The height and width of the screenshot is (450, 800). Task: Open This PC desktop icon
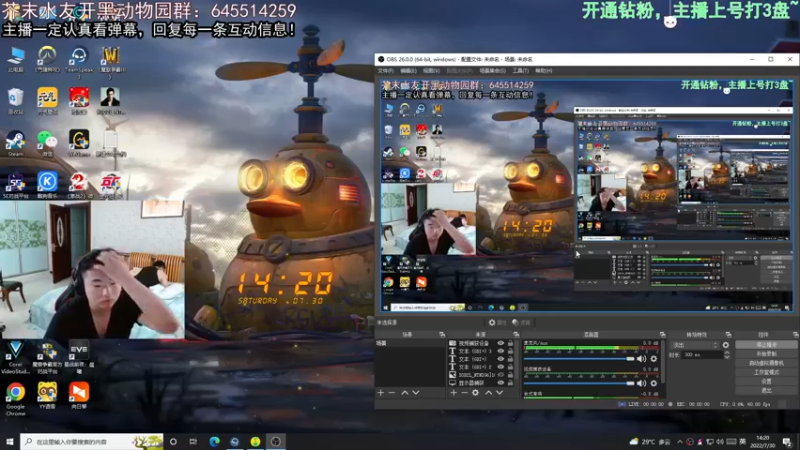pyautogui.click(x=16, y=59)
